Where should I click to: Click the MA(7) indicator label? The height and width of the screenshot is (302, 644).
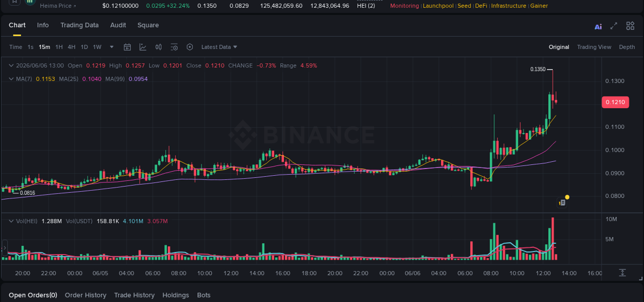(x=24, y=79)
